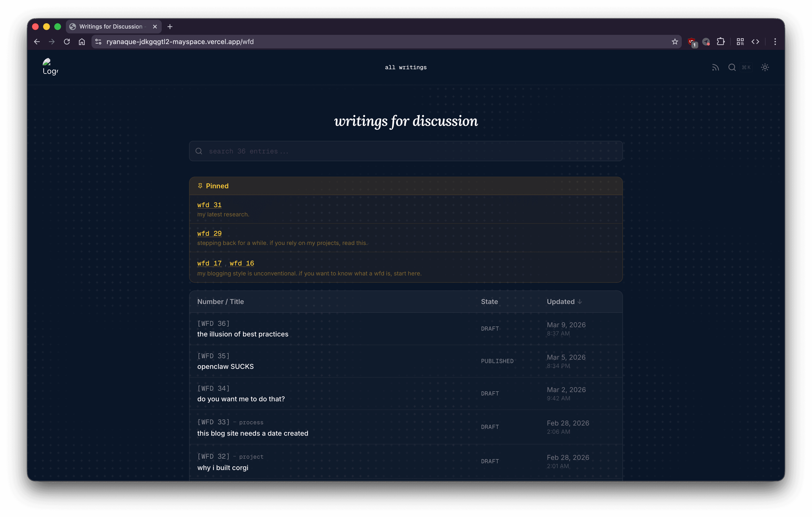Viewport: 812px width, 517px height.
Task: Focus the search 36 entries field
Action: (406, 151)
